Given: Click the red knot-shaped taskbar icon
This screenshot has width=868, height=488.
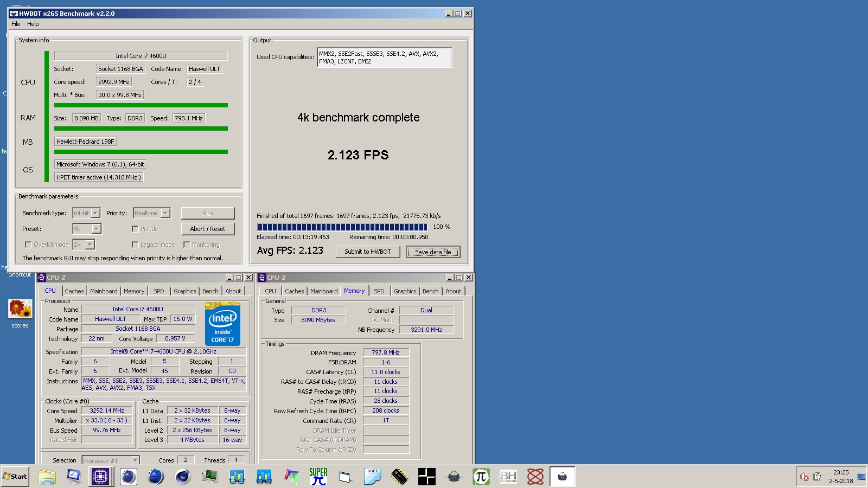Looking at the screenshot, I should coord(535,477).
